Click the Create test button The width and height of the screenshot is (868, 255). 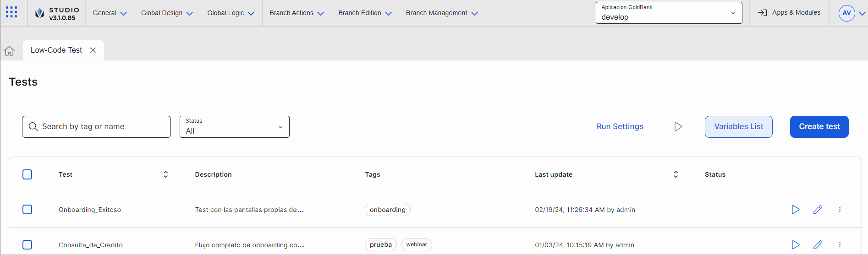[x=819, y=127]
